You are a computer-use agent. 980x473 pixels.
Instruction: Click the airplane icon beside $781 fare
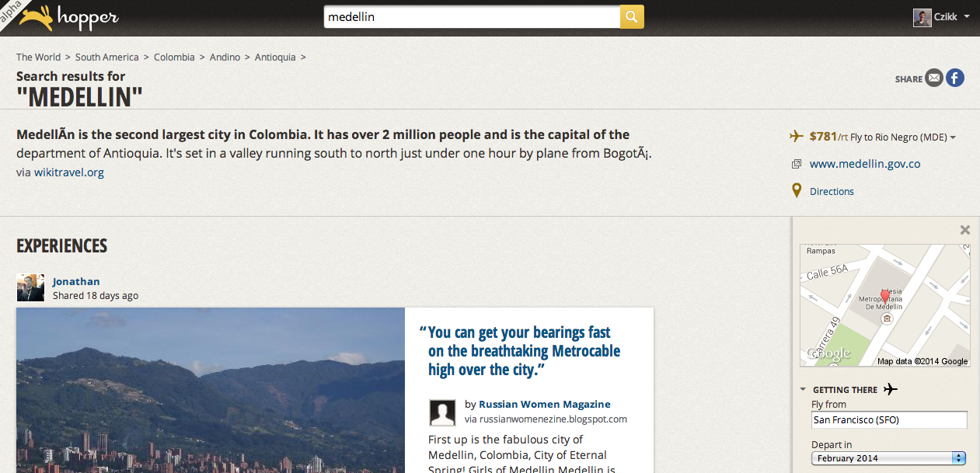tap(796, 137)
